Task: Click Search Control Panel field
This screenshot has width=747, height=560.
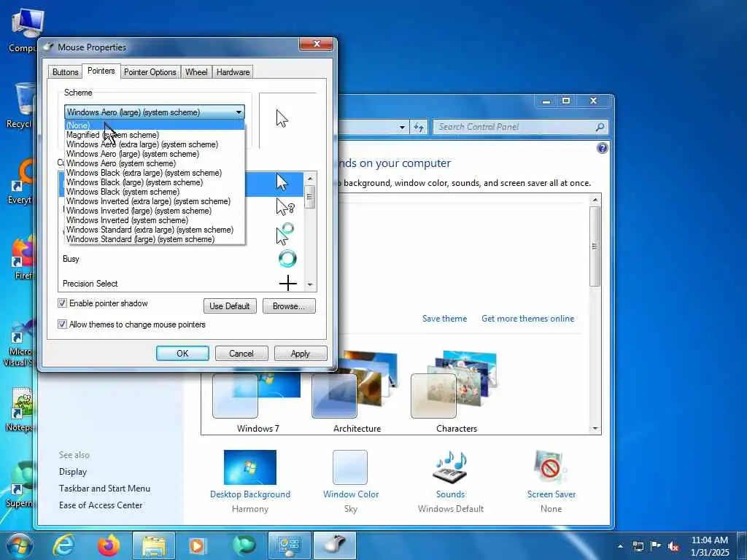Action: 516,127
